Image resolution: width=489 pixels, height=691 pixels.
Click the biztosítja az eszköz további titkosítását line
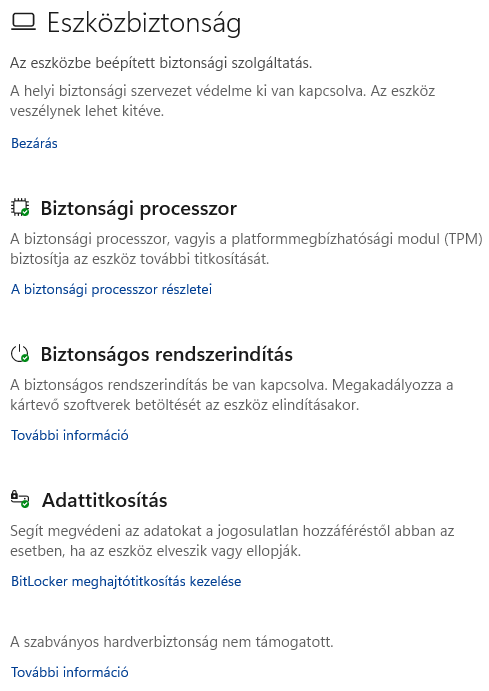[139, 259]
